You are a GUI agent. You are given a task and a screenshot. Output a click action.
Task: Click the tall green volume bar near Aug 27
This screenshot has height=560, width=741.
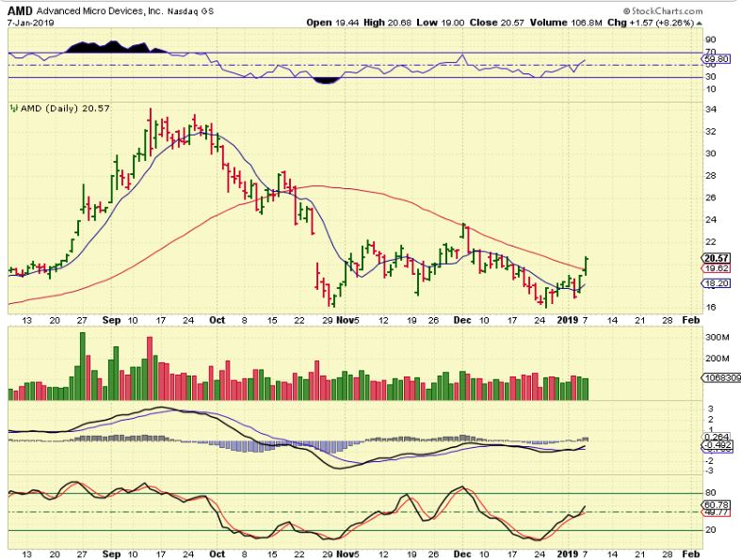[83, 366]
